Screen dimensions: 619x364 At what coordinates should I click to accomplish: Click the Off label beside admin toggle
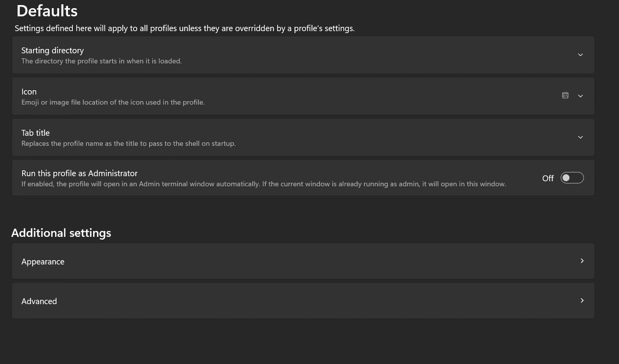(548, 178)
